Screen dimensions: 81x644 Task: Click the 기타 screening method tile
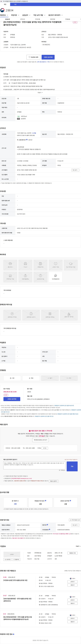pos(69,378)
